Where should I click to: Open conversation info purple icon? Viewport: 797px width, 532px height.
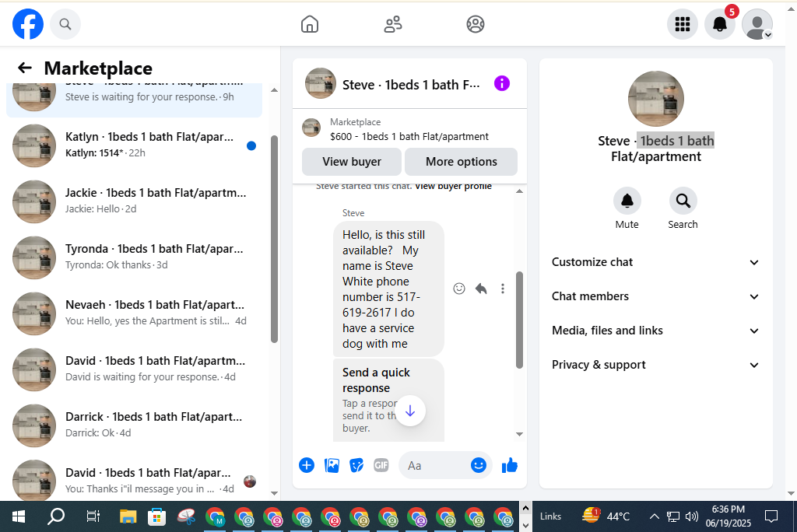502,83
